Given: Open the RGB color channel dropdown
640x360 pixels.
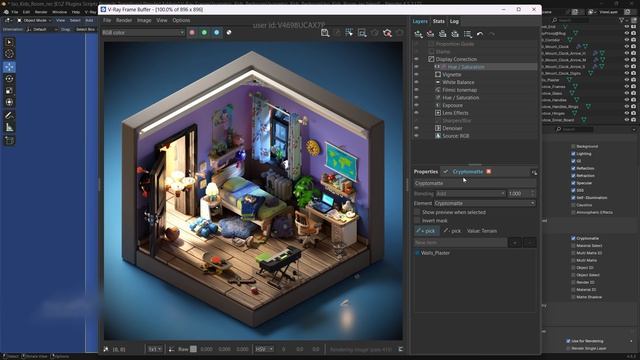Looking at the screenshot, I should tap(143, 33).
